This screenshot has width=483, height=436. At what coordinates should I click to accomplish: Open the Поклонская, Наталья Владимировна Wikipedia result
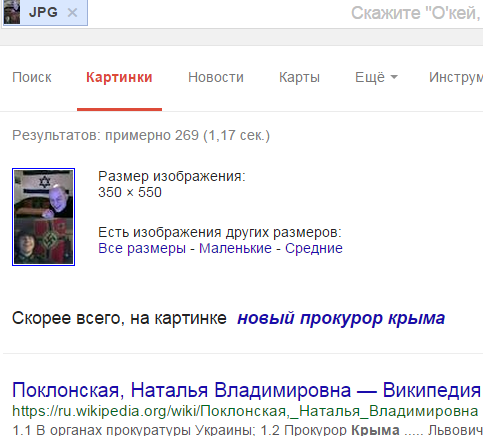pyautogui.click(x=246, y=390)
